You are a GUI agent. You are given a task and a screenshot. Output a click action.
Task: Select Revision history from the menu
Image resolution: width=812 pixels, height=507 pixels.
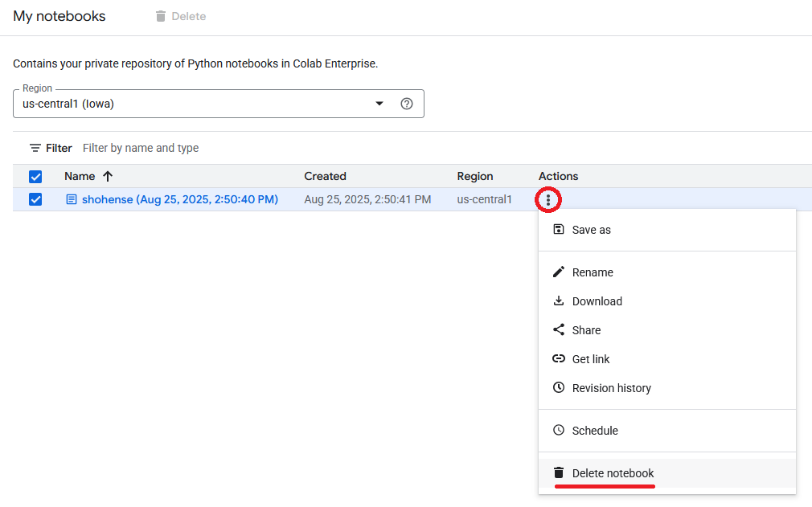[x=611, y=388]
